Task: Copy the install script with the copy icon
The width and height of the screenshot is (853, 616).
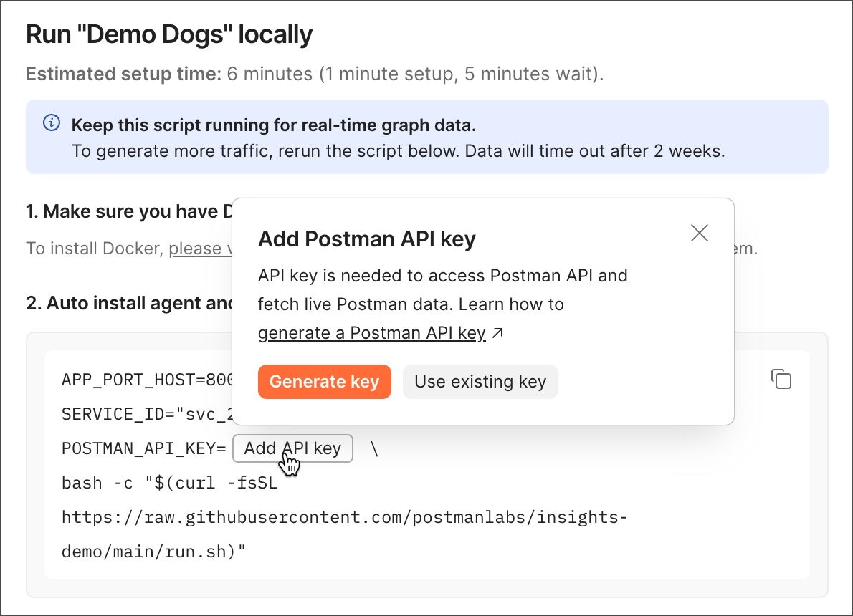Action: (x=781, y=379)
